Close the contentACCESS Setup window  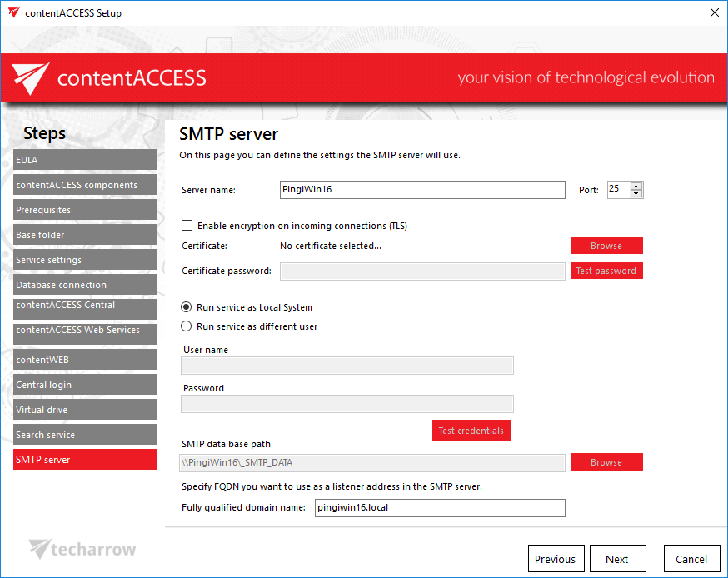pos(714,12)
